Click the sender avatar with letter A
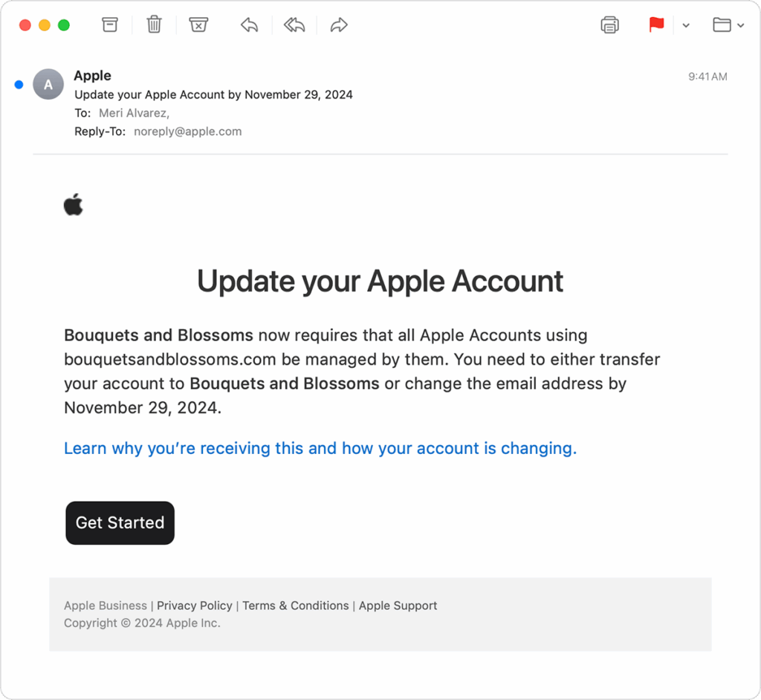The width and height of the screenshot is (761, 700). (48, 84)
